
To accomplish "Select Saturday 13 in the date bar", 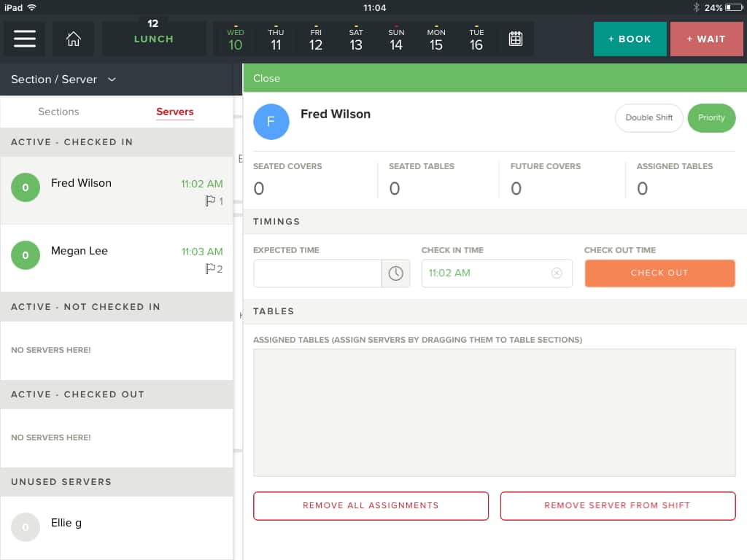I will [356, 39].
